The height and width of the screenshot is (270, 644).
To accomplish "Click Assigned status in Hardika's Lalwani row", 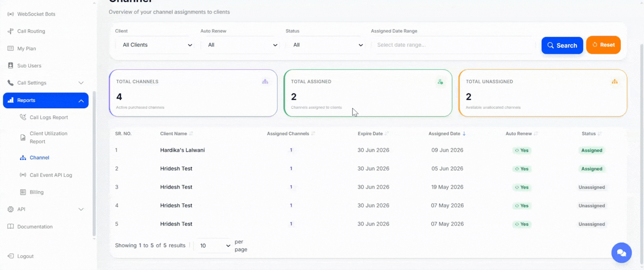I will pyautogui.click(x=592, y=151).
